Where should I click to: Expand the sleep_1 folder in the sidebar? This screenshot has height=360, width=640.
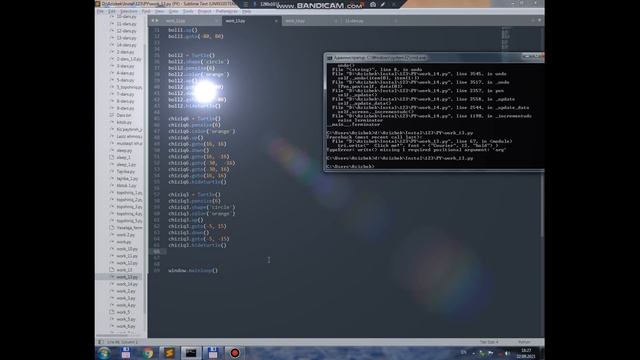[123, 157]
